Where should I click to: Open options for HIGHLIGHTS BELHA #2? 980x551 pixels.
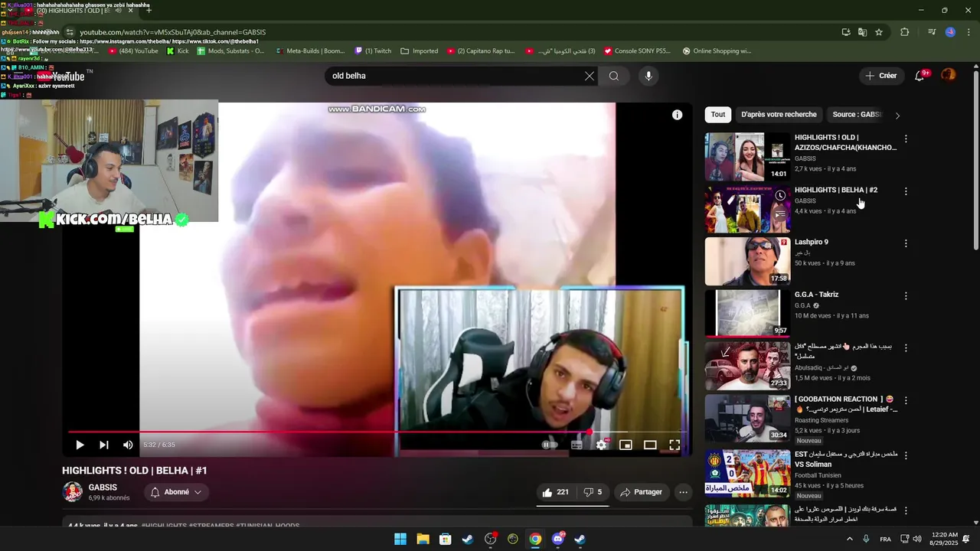tap(906, 191)
